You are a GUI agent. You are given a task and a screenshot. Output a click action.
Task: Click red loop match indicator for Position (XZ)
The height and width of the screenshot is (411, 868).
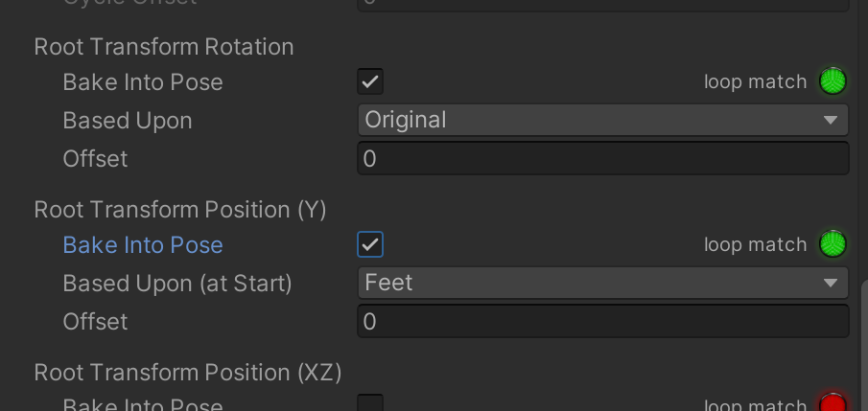(x=833, y=404)
